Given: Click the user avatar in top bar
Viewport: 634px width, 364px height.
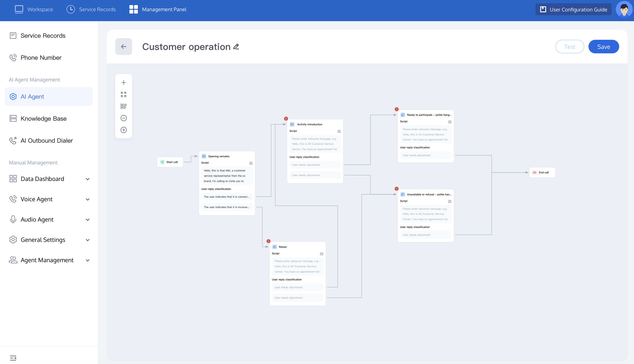Looking at the screenshot, I should pyautogui.click(x=624, y=10).
